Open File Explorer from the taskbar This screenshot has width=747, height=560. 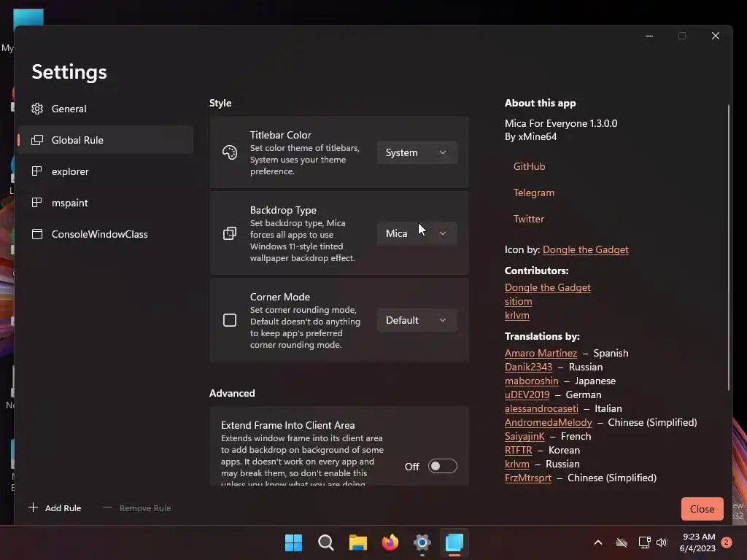[x=357, y=542]
